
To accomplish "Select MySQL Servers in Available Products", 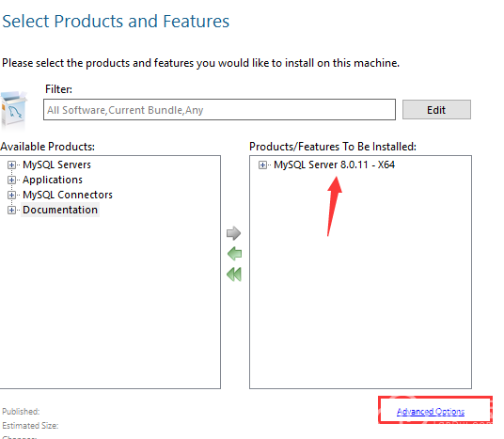I will 56,165.
